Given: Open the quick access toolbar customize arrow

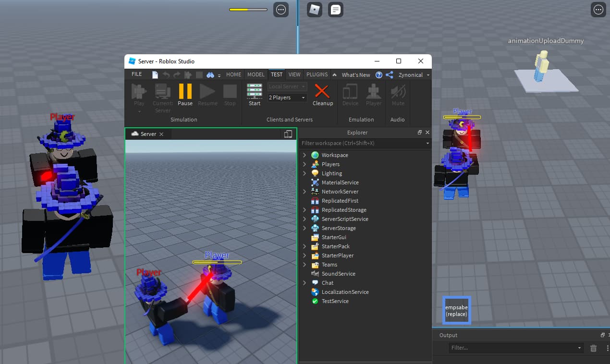Looking at the screenshot, I should (x=220, y=75).
